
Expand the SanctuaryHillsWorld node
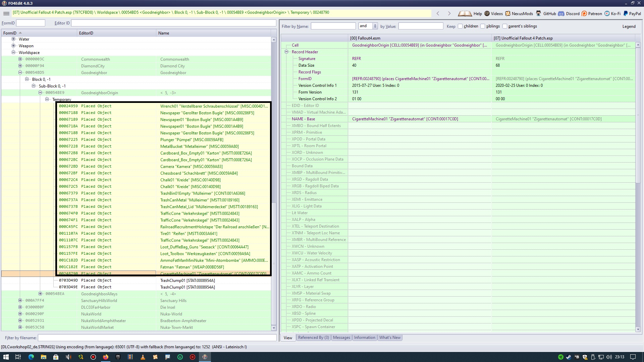tap(20, 300)
